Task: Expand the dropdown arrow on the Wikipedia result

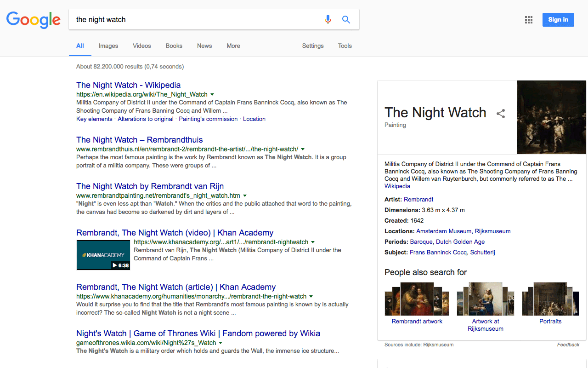Action: [x=213, y=94]
